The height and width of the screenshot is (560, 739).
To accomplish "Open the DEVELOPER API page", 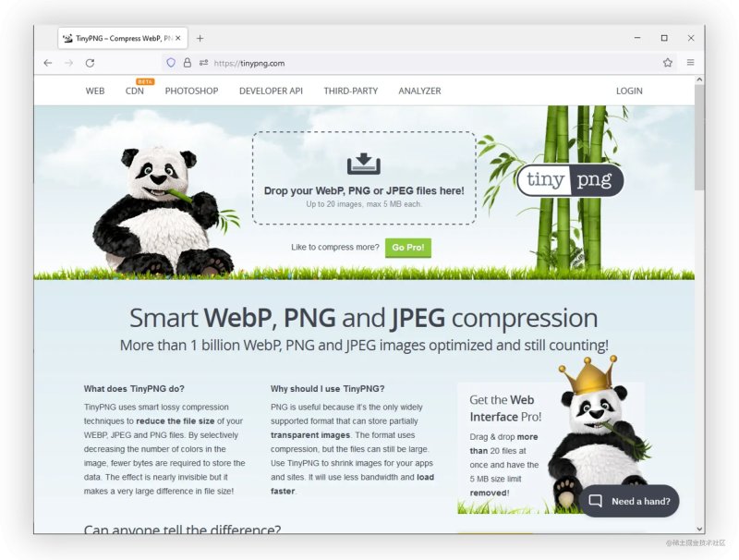I will point(271,91).
